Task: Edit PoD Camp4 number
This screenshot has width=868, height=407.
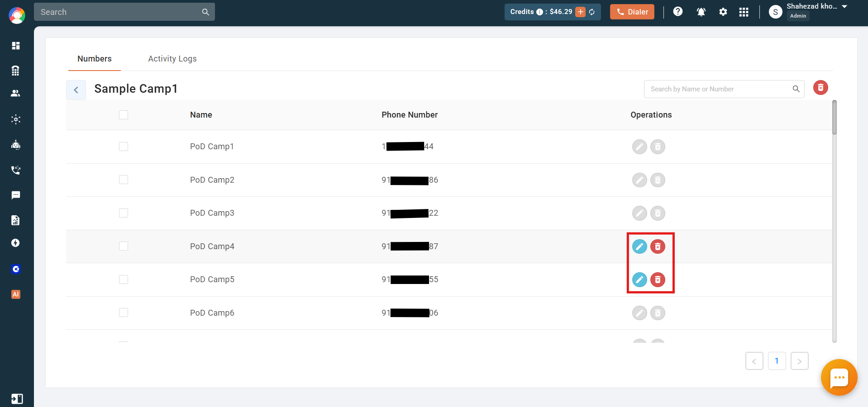Action: pyautogui.click(x=639, y=246)
